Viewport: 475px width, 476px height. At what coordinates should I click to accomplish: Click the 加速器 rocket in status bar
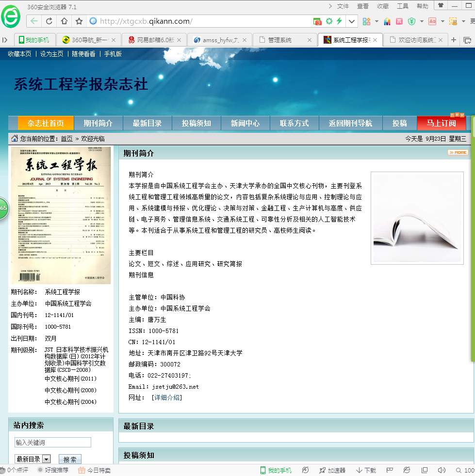(x=332, y=470)
